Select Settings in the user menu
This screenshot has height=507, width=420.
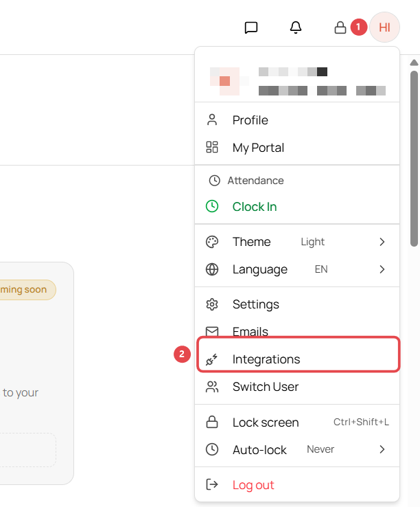point(297,304)
